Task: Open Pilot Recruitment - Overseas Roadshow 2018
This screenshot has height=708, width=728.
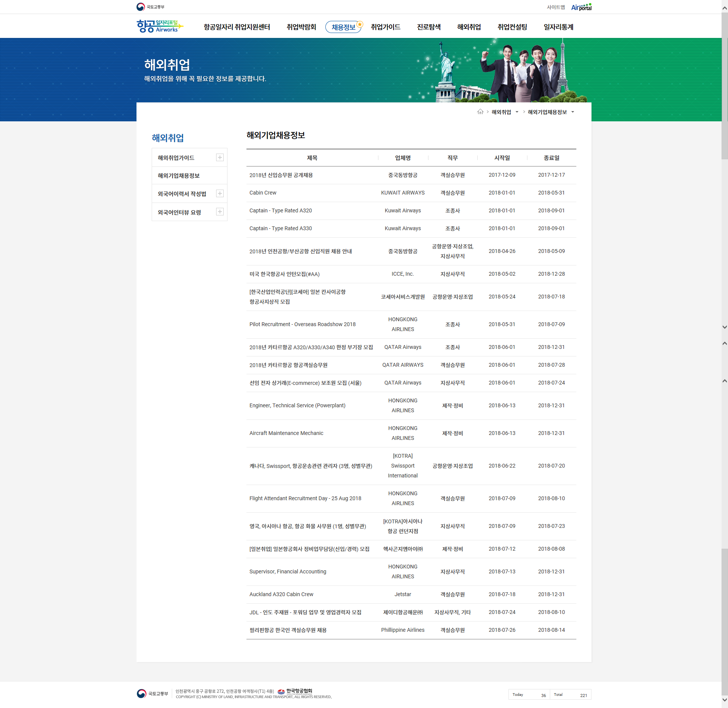Action: click(303, 324)
